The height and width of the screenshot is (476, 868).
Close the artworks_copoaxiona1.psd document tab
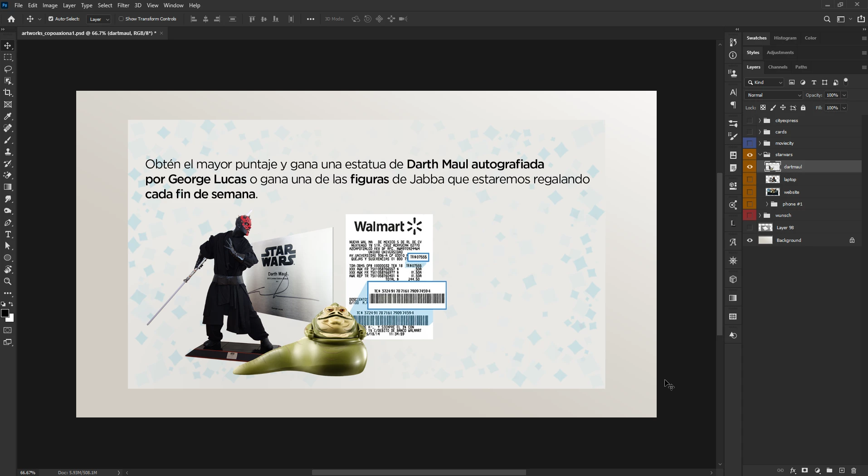(161, 33)
